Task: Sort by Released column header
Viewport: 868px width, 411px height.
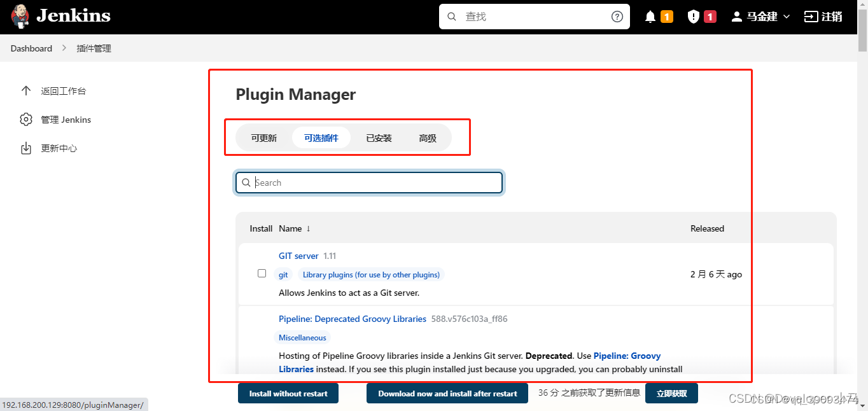Action: coord(707,228)
